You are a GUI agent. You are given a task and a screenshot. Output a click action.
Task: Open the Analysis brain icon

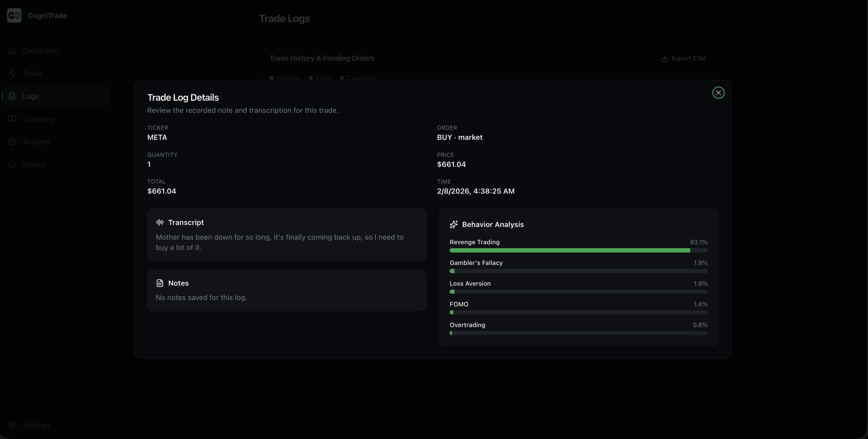(x=12, y=142)
